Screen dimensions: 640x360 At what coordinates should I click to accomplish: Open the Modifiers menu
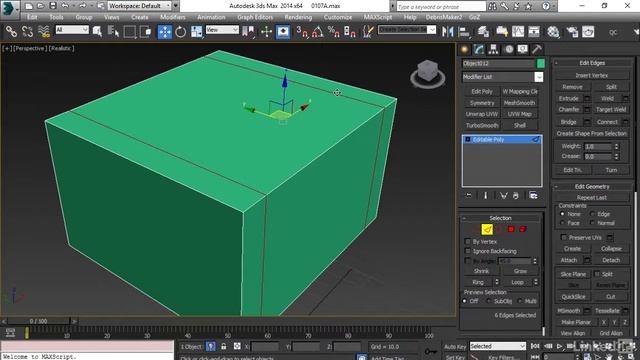pyautogui.click(x=173, y=17)
